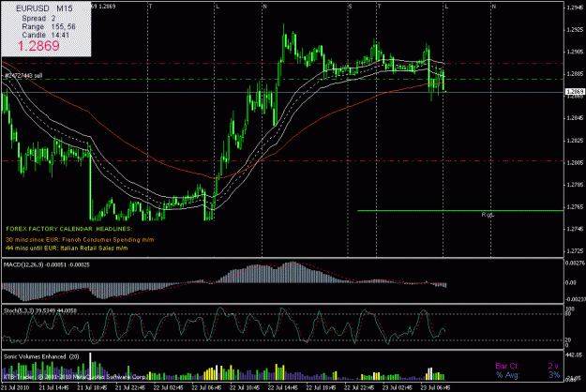The image size is (586, 392).
Task: Click the 0.00 MACD zero-level value
Action: 571,282
